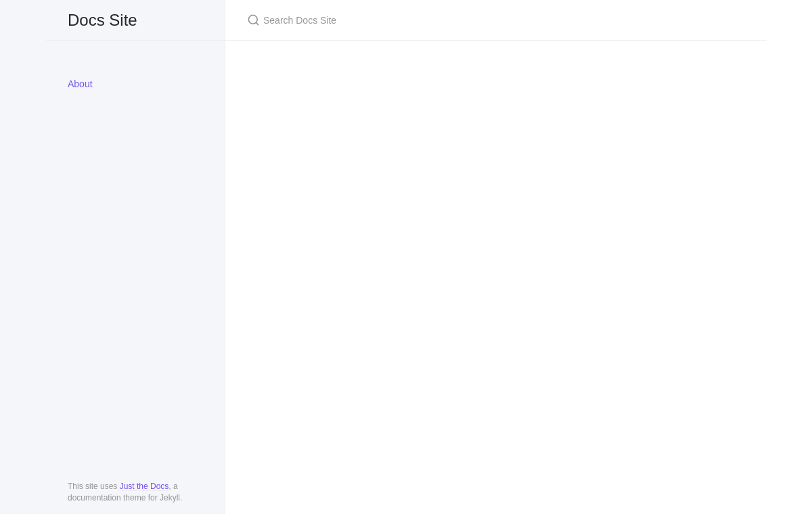This screenshot has width=812, height=514.
Task: Click the underlined footer theme link
Action: coord(144,486)
